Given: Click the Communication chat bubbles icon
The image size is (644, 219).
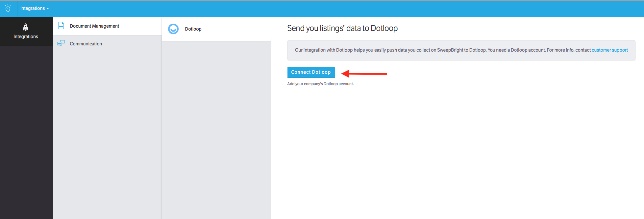Looking at the screenshot, I should click(x=61, y=43).
